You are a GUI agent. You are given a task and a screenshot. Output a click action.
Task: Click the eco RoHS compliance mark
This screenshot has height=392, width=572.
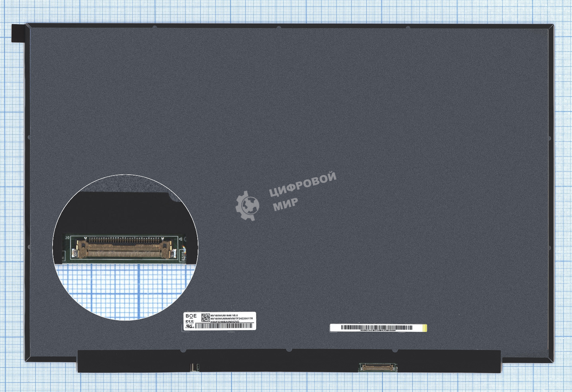coord(190,322)
